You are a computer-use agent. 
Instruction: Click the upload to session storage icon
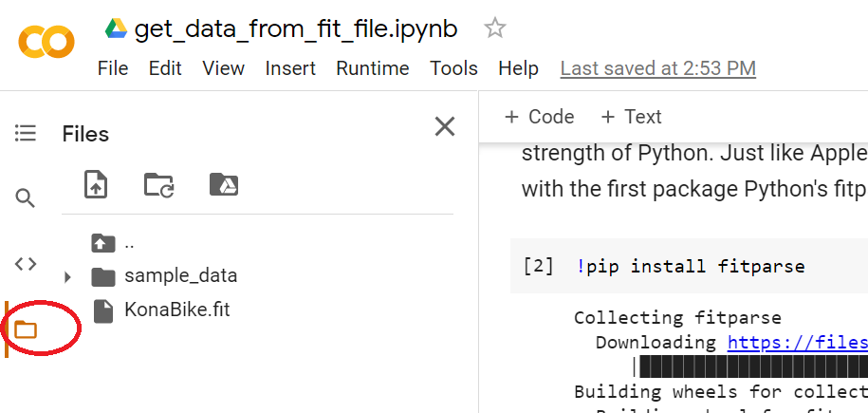point(96,184)
